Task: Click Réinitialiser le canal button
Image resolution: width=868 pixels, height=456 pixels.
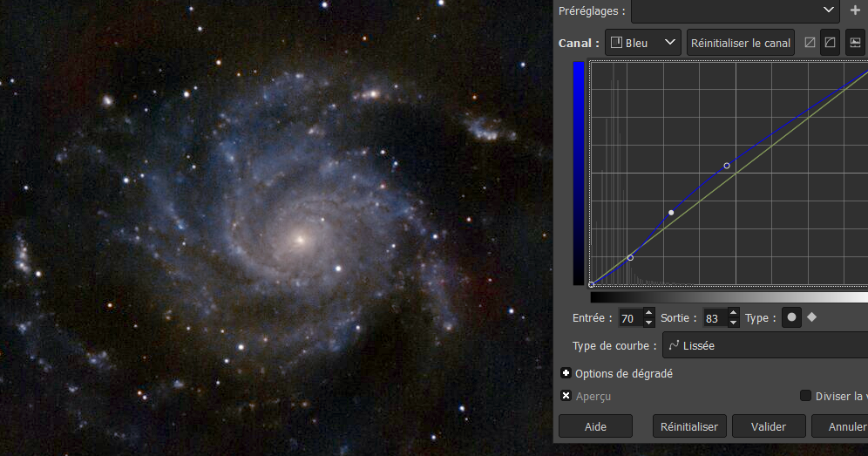Action: 740,43
